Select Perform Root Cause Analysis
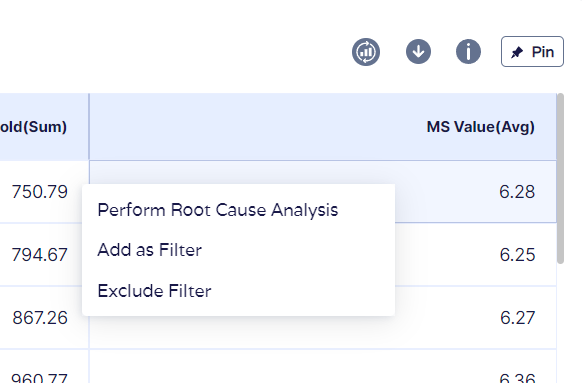Image resolution: width=582 pixels, height=383 pixels. pos(218,210)
